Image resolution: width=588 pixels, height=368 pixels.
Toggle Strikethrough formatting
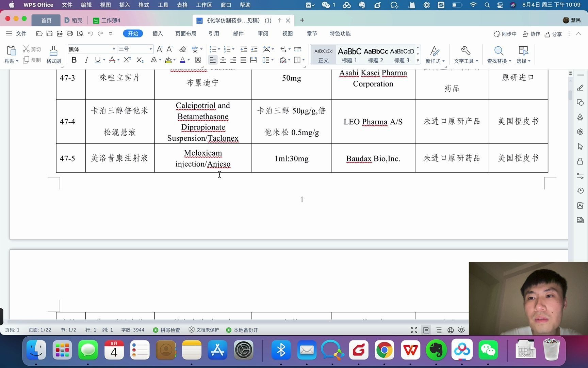pos(112,60)
